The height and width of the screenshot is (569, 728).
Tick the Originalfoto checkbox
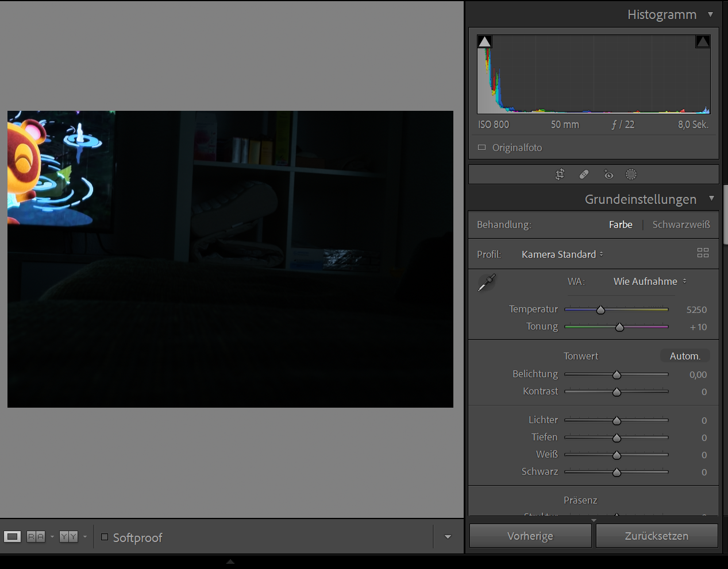click(x=482, y=148)
